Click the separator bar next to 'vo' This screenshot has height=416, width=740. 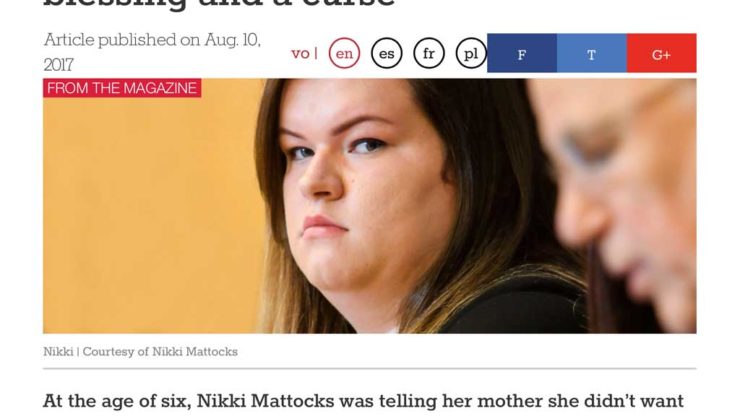pyautogui.click(x=316, y=53)
